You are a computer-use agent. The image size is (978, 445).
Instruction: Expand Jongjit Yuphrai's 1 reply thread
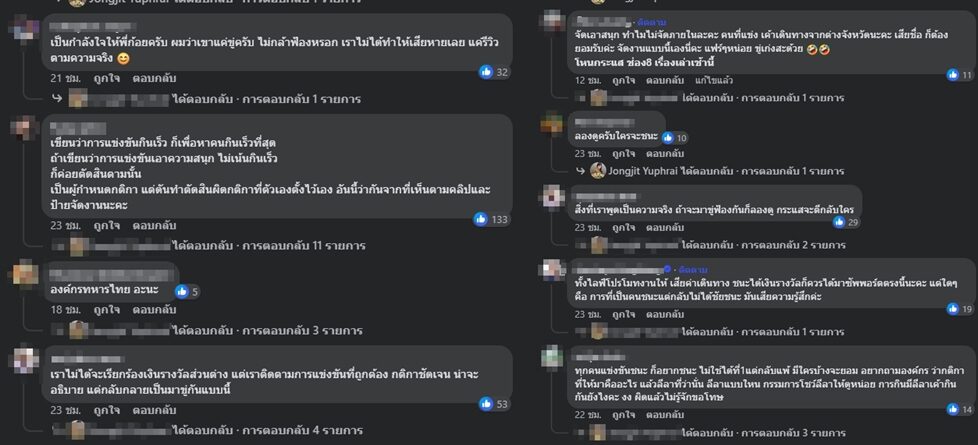coord(717,171)
